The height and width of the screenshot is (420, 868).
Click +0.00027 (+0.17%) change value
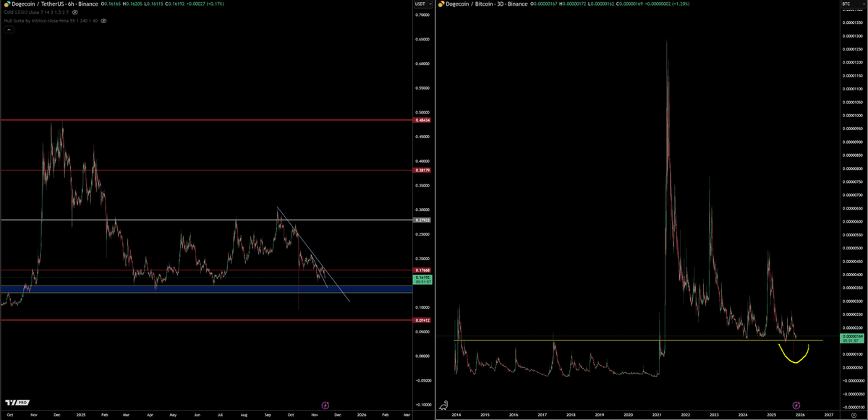pyautogui.click(x=204, y=4)
